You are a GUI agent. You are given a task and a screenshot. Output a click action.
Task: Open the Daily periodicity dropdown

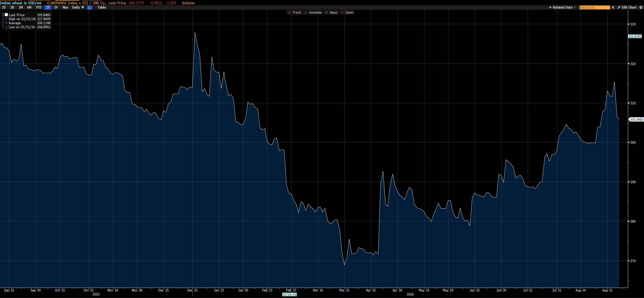tap(78, 8)
